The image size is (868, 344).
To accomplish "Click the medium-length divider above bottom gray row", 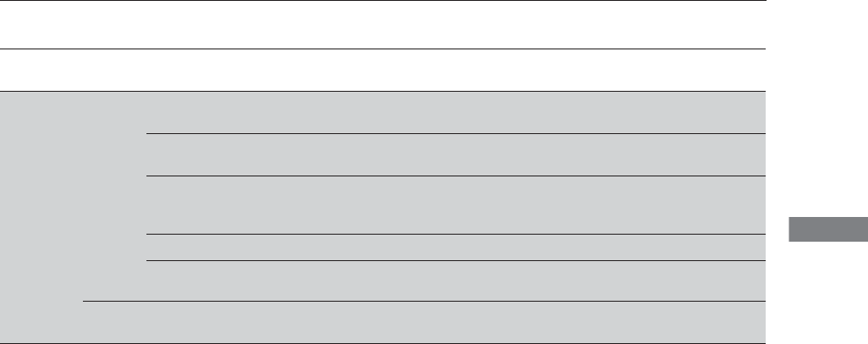I will click(424, 302).
